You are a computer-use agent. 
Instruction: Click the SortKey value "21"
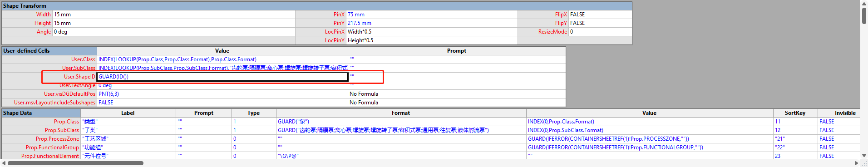(795, 139)
